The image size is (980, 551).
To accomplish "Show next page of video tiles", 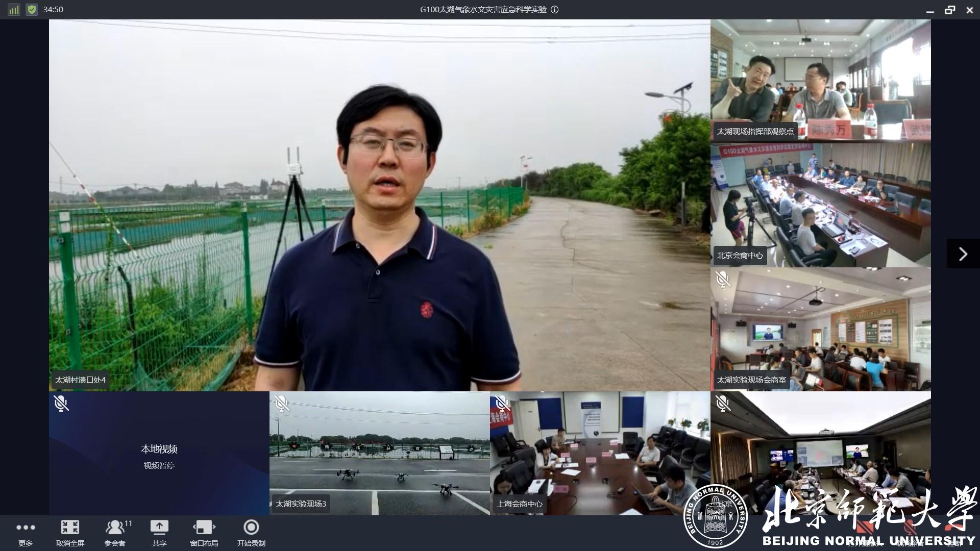I will click(963, 254).
